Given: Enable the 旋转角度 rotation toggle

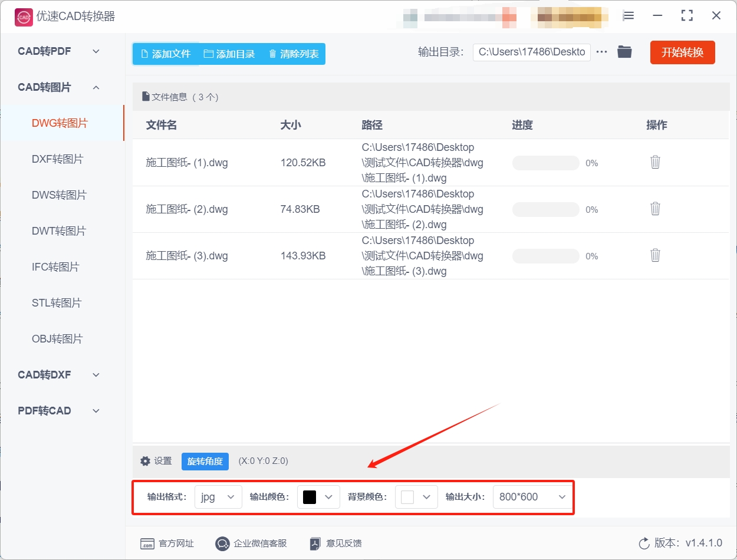Looking at the screenshot, I should tap(205, 462).
